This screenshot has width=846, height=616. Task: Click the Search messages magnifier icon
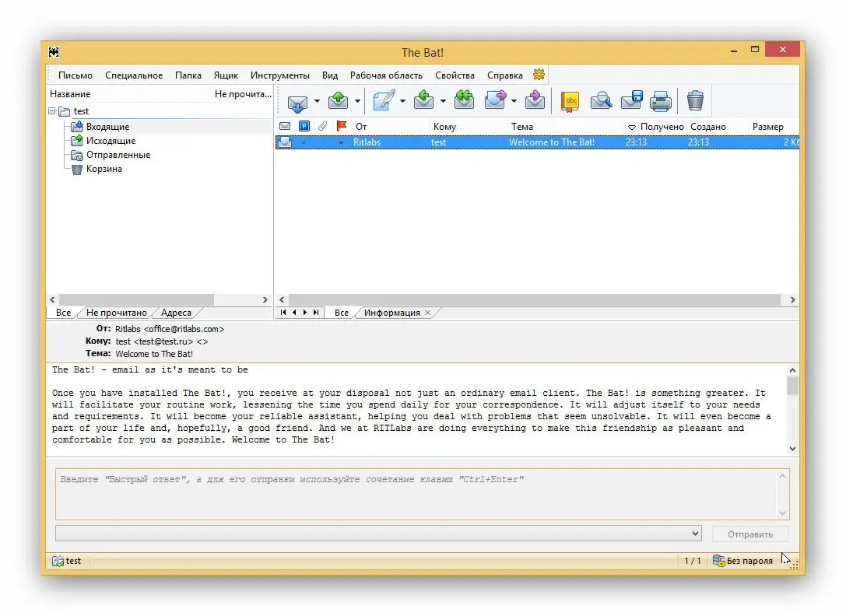point(601,101)
